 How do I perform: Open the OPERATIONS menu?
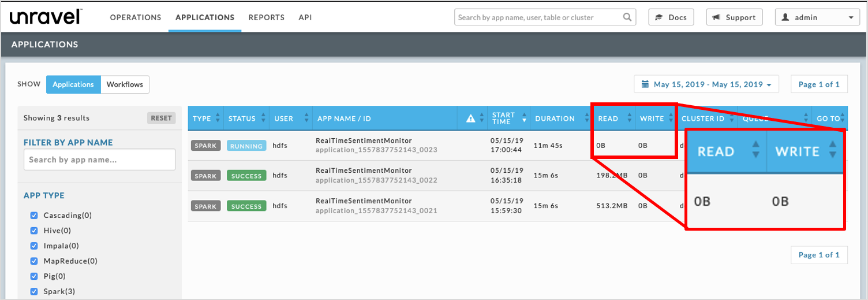[136, 17]
